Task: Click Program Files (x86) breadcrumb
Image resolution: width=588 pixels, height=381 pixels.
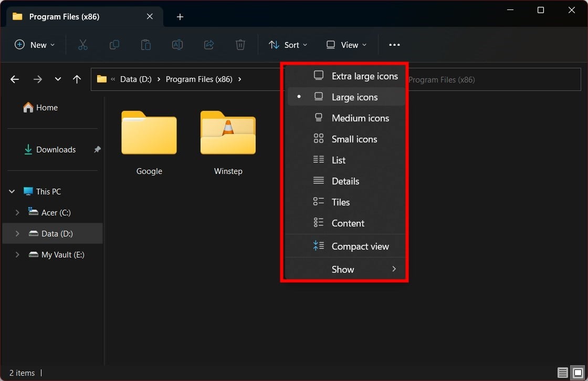Action: pyautogui.click(x=199, y=79)
